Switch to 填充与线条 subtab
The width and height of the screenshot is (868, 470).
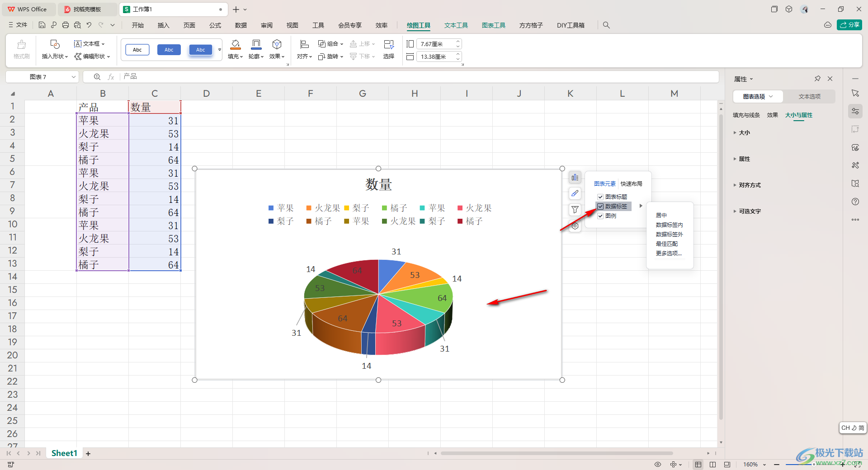pos(746,115)
